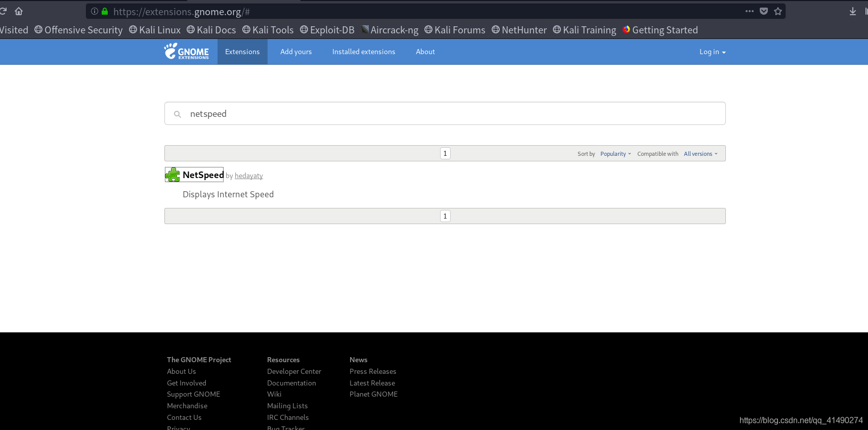This screenshot has width=868, height=430.
Task: Open the downloads arrow icon
Action: 853,11
